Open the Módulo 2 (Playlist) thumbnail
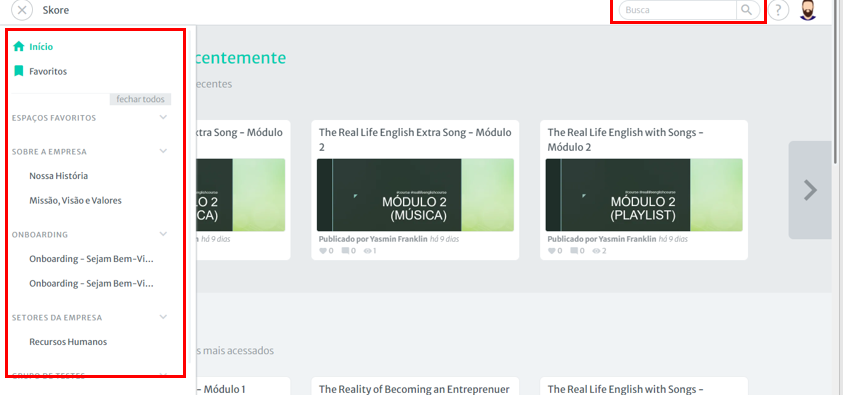 pos(644,195)
